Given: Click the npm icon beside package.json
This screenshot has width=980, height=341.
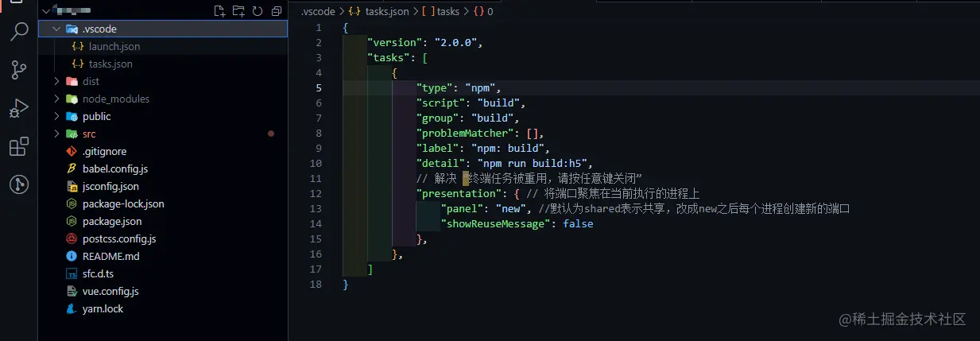Looking at the screenshot, I should pyautogui.click(x=72, y=221).
